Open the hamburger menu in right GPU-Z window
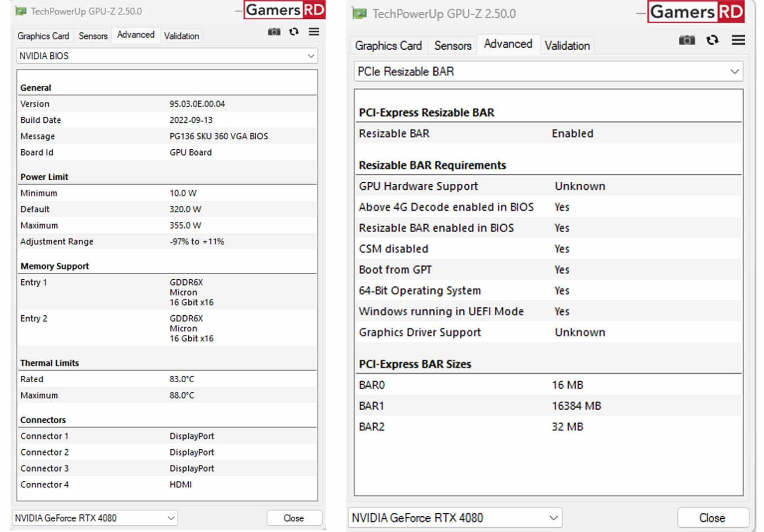The image size is (764, 532). point(738,40)
